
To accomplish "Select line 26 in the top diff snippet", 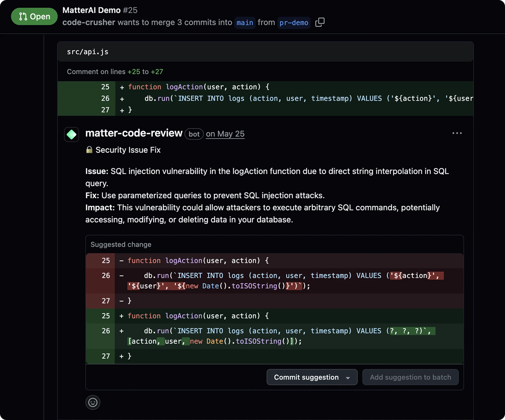I will (x=105, y=98).
